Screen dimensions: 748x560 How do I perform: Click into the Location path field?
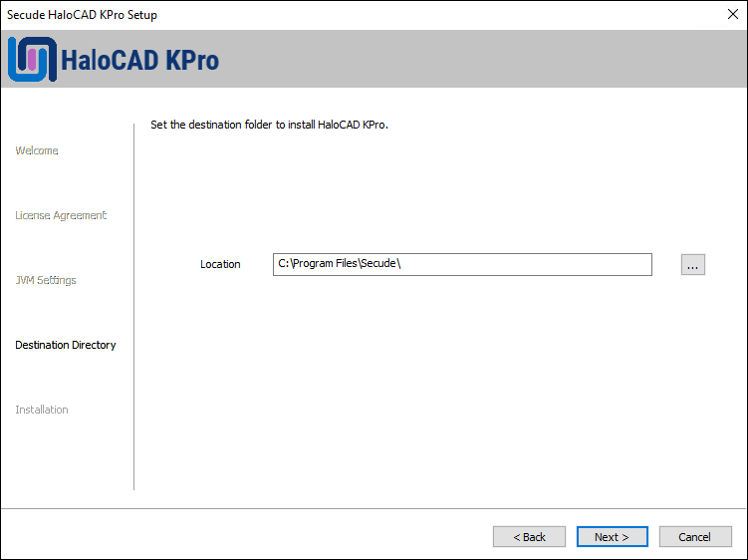coord(462,264)
